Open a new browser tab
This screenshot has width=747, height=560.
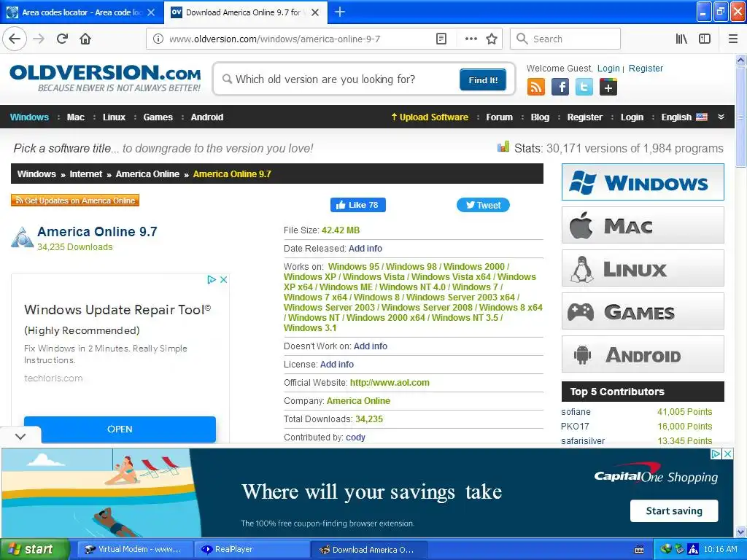[340, 12]
